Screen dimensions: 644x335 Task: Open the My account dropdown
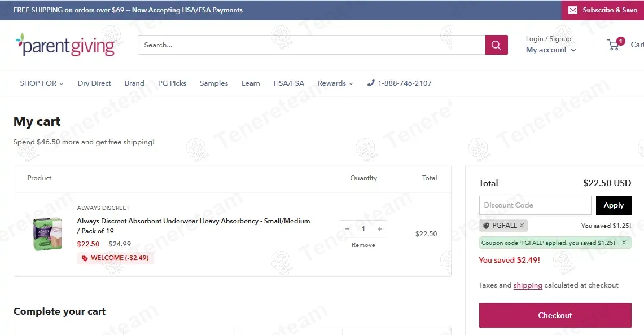[x=550, y=50]
